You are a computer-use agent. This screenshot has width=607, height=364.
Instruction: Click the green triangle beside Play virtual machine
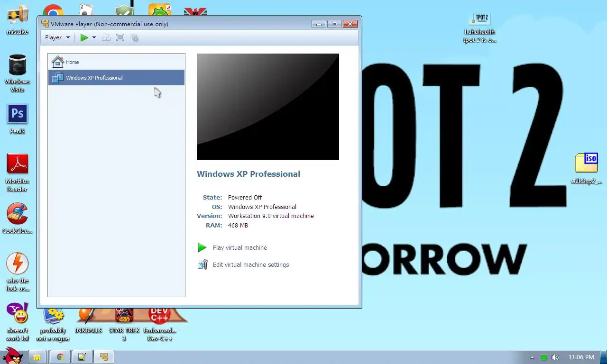click(202, 247)
